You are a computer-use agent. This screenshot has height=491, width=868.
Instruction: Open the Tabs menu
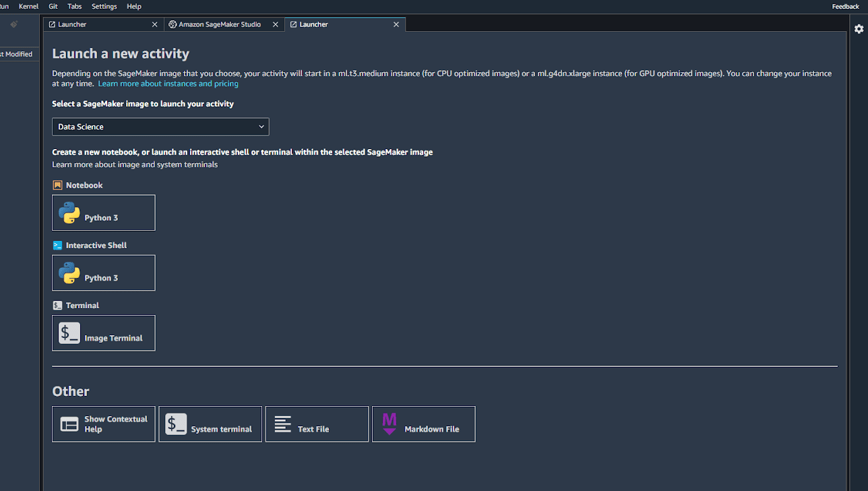(x=74, y=6)
